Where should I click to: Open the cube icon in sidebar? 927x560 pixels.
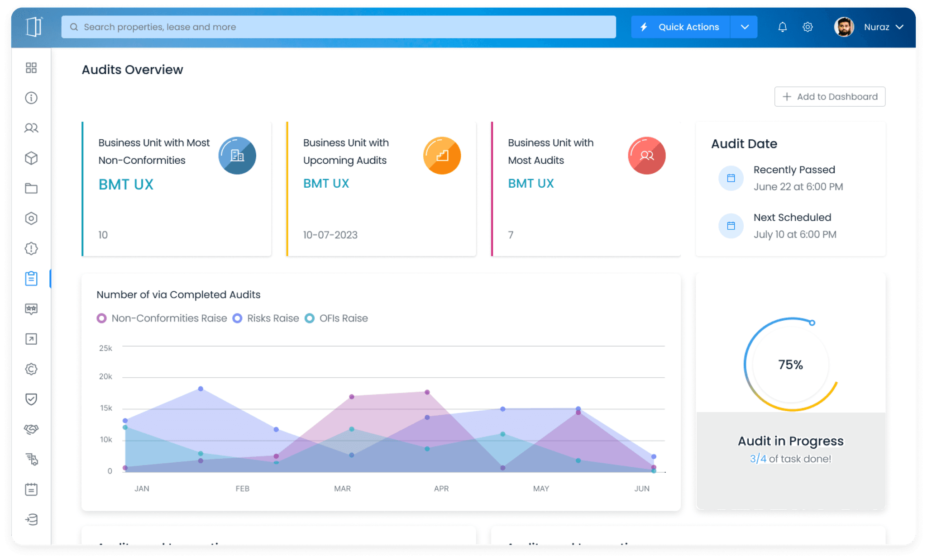coord(31,158)
